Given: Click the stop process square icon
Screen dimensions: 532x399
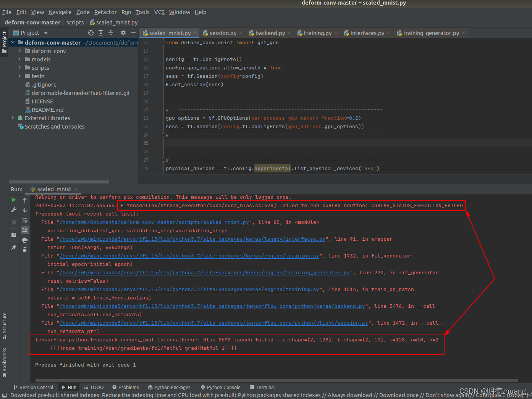Looking at the screenshot, I should [14, 222].
